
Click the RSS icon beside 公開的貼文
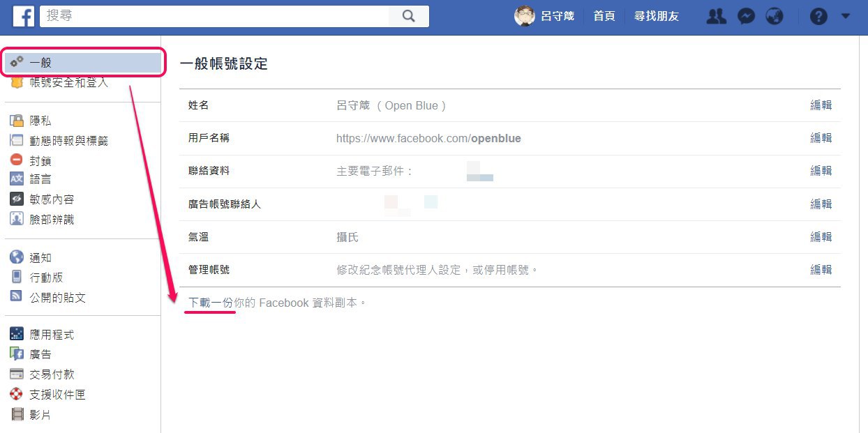[17, 296]
